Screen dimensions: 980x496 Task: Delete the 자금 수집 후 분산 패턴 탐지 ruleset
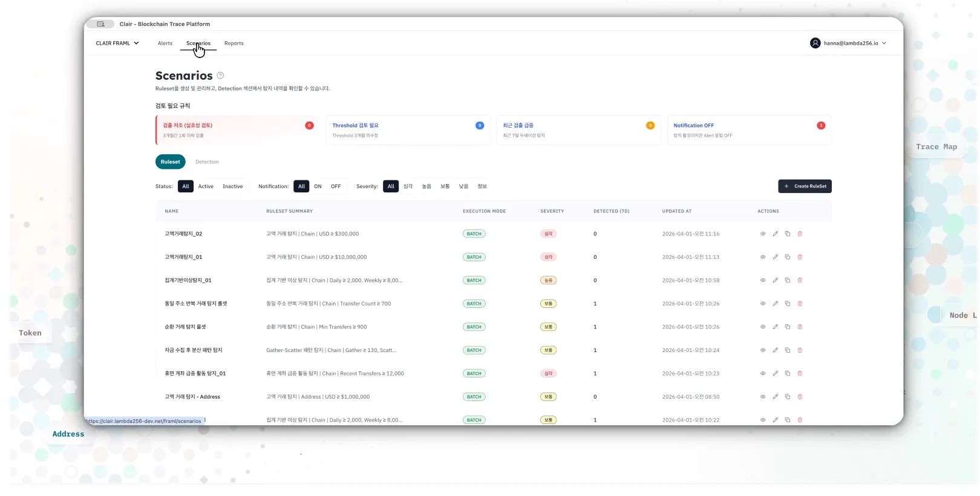coord(800,350)
